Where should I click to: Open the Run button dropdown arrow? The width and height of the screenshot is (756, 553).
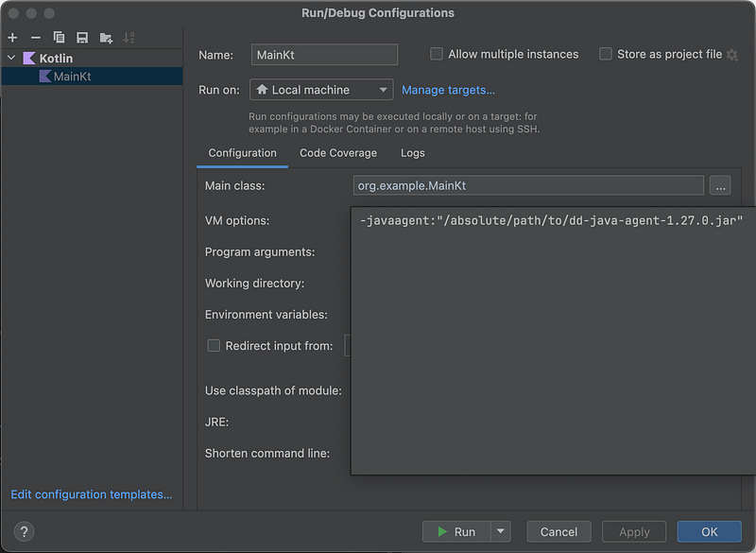point(501,532)
